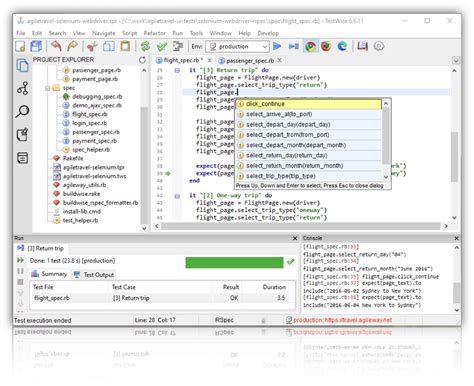Select Edge browser icon
The width and height of the screenshot is (474, 386).
342,46
